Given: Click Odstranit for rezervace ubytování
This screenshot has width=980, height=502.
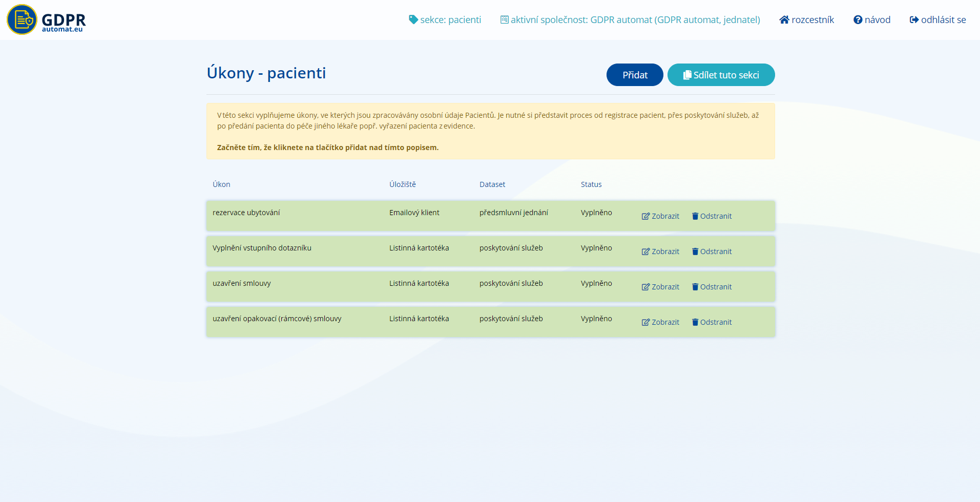Looking at the screenshot, I should pos(712,216).
